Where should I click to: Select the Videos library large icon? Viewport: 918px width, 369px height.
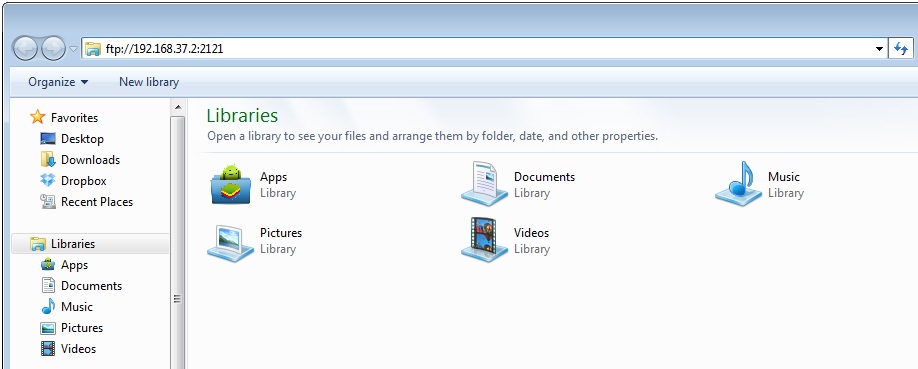click(484, 240)
